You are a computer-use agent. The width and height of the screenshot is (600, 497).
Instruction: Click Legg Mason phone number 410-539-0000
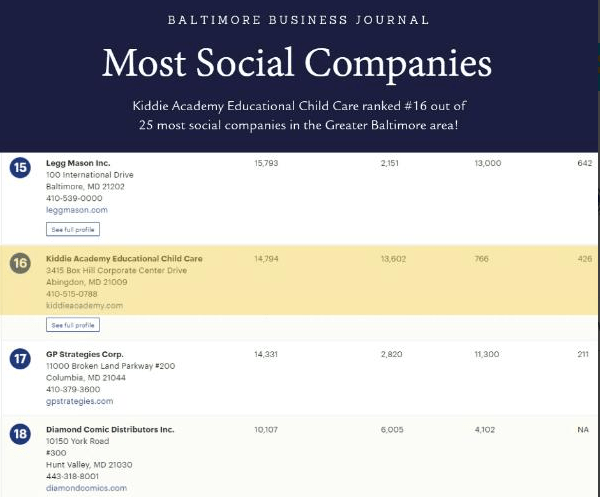pos(74,198)
